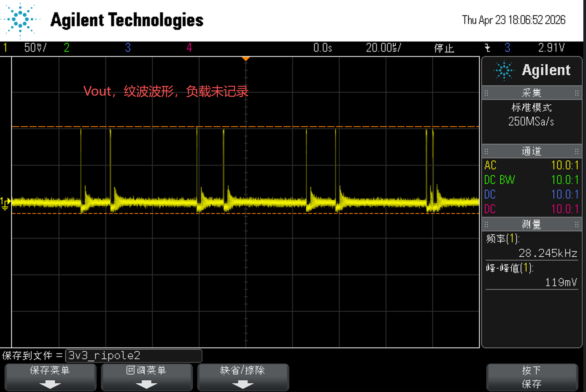Click the falling edge trigger slope icon
The width and height of the screenshot is (586, 392).
coord(487,48)
